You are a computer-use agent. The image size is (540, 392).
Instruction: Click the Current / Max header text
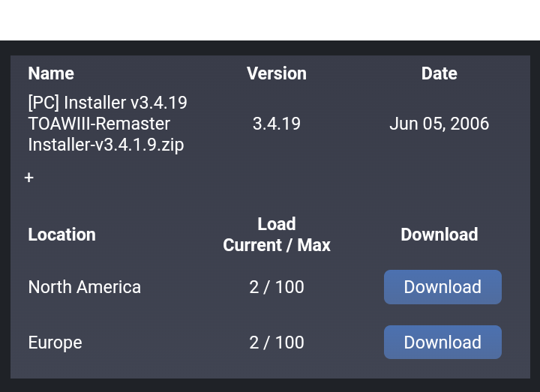pyautogui.click(x=277, y=245)
